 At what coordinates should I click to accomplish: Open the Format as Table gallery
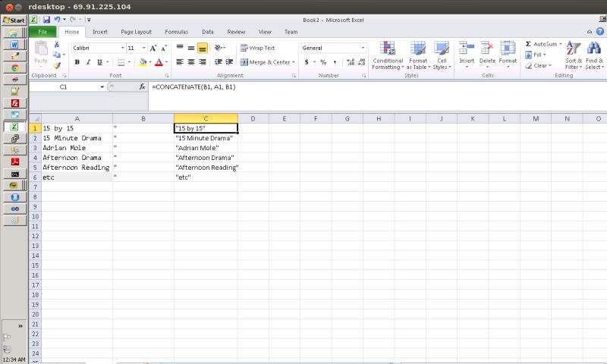418,55
